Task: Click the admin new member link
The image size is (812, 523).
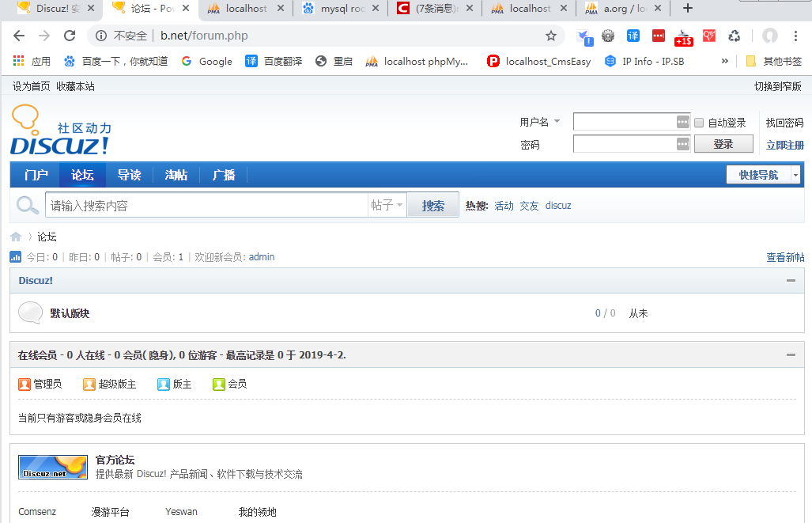Action: (262, 256)
